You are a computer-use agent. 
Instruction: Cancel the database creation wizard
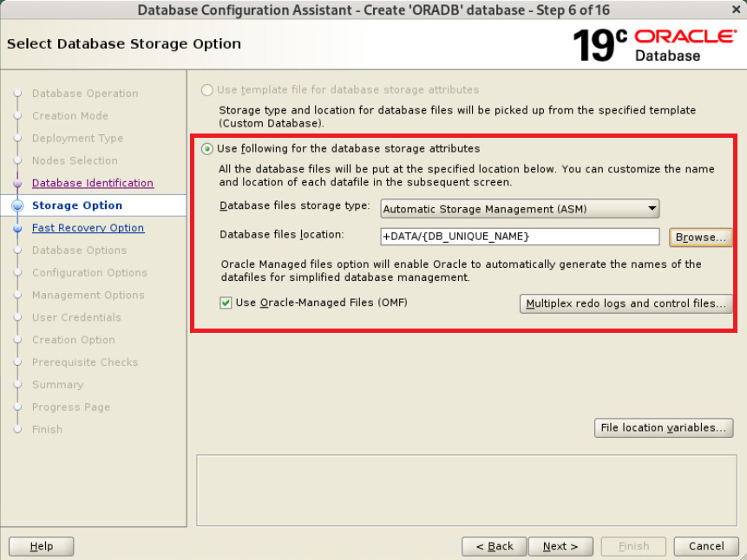pyautogui.click(x=706, y=546)
